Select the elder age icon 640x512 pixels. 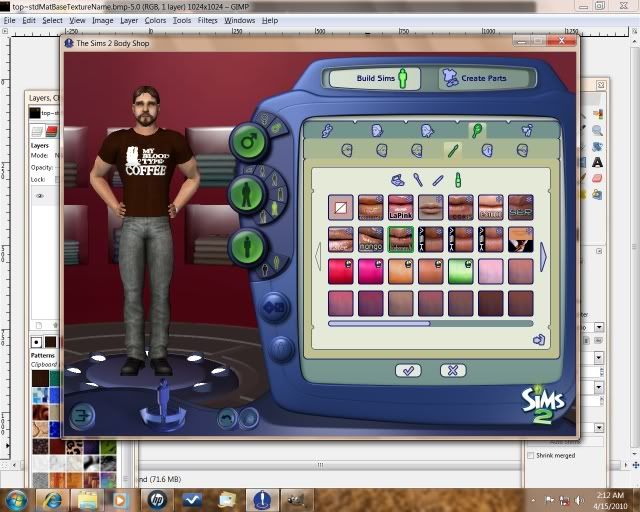point(263,218)
